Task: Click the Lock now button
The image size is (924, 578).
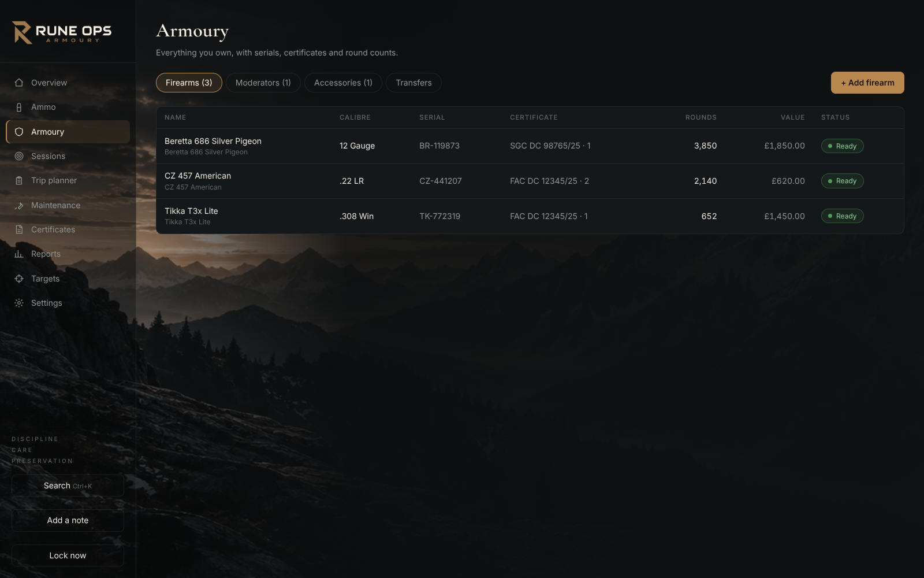Action: click(68, 555)
